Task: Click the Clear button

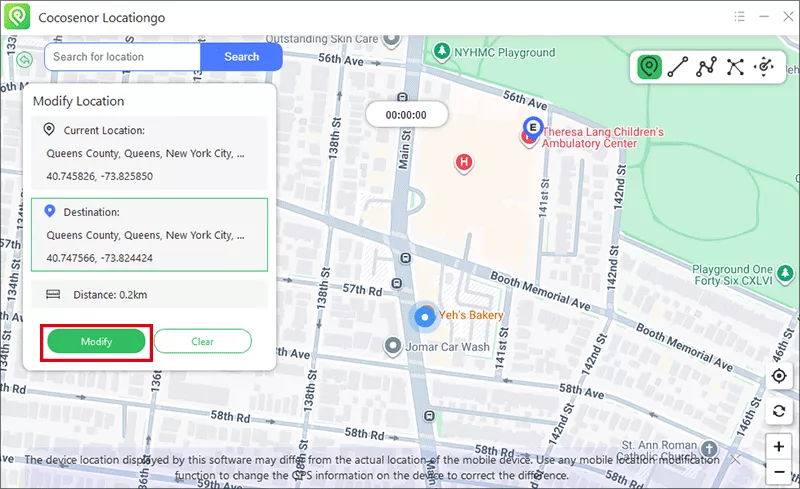Action: click(202, 341)
